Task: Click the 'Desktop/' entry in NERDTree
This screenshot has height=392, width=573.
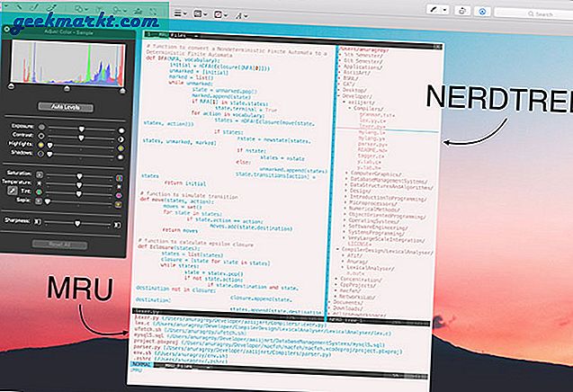Action: tap(354, 90)
